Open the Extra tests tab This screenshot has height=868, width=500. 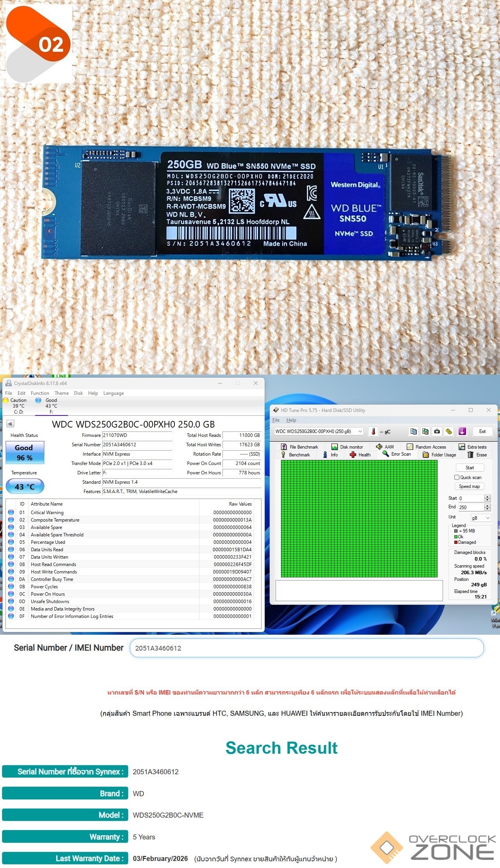click(472, 447)
